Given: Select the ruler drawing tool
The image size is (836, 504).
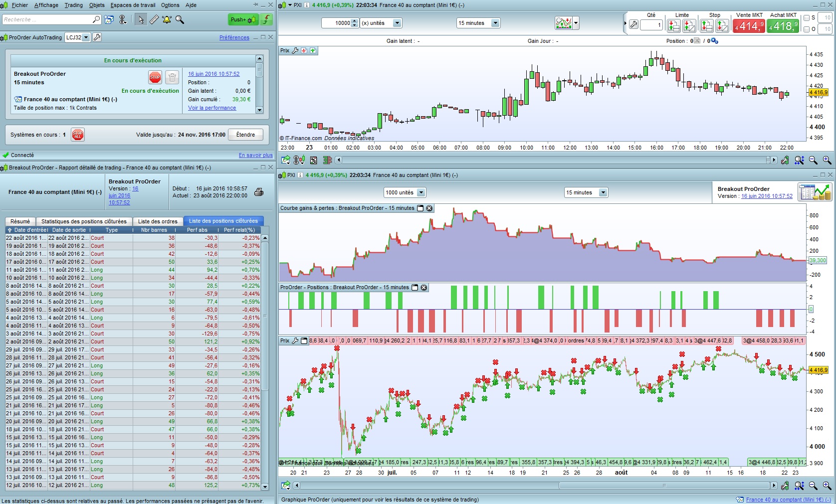Looking at the screenshot, I should coord(154,20).
